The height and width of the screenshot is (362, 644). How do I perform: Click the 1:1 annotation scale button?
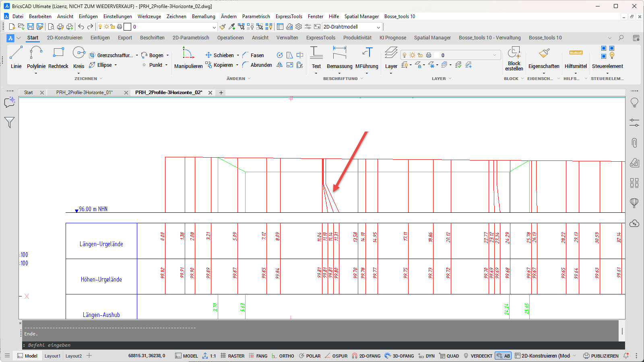pos(209,356)
